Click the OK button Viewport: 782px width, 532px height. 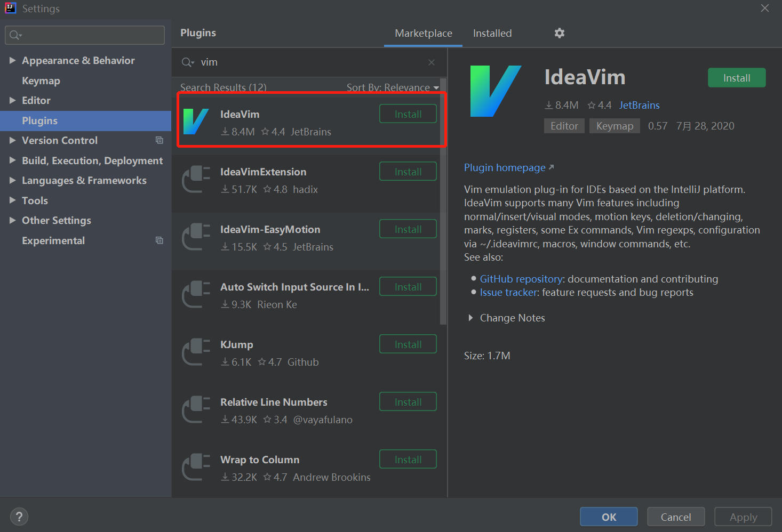click(x=609, y=517)
